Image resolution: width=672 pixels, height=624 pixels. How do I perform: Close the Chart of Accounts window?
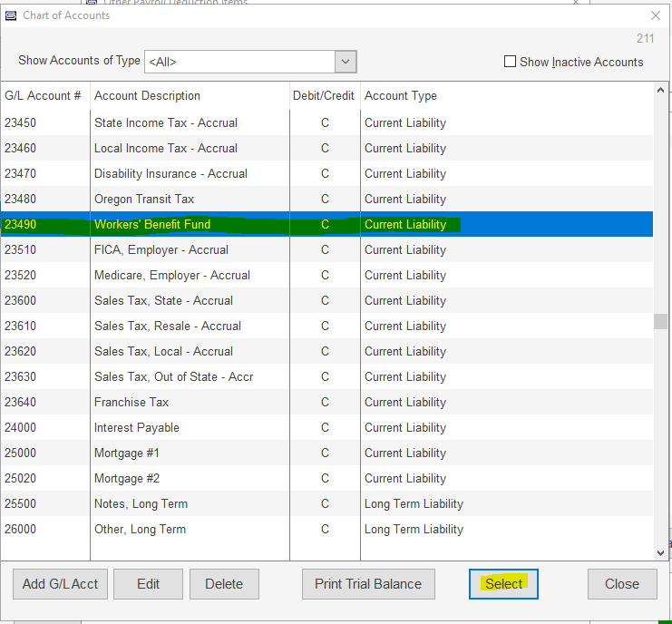coord(656,15)
